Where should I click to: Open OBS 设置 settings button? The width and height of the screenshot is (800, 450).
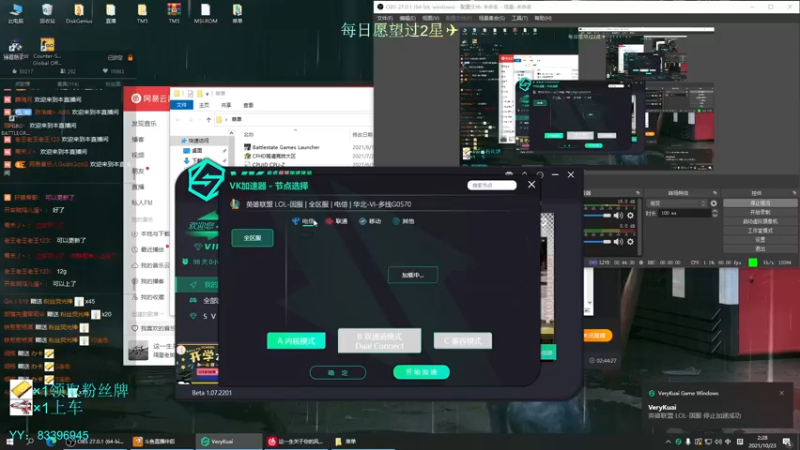click(x=760, y=240)
